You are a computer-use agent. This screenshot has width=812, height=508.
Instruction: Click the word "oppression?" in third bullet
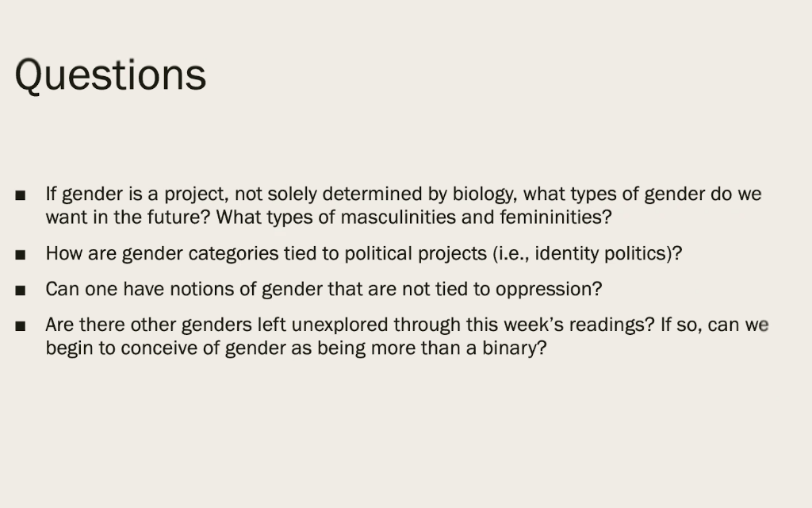pos(549,290)
